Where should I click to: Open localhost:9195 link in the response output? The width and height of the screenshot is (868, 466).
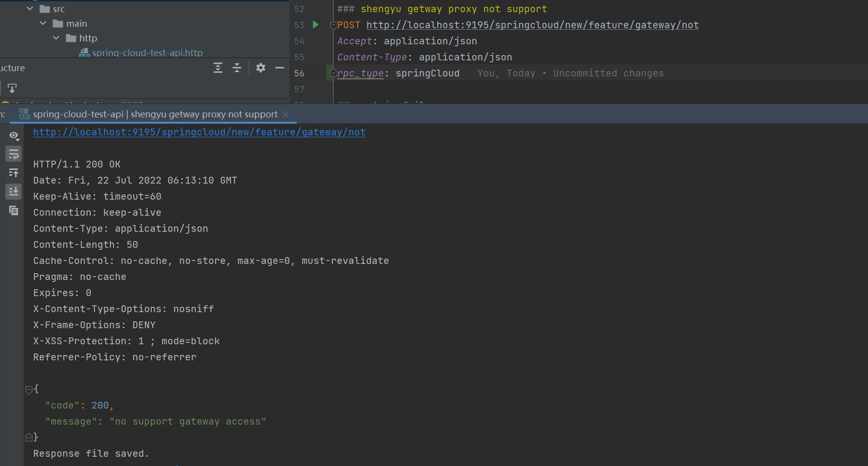199,132
